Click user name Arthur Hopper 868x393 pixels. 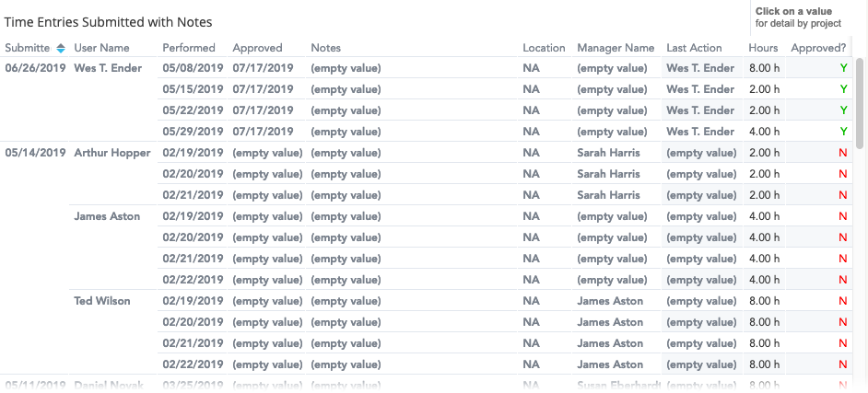[112, 153]
